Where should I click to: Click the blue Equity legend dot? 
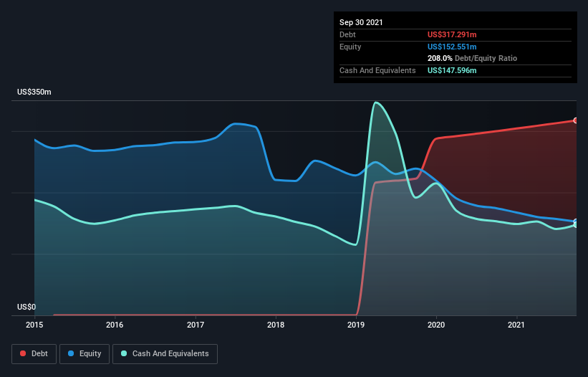(71, 353)
